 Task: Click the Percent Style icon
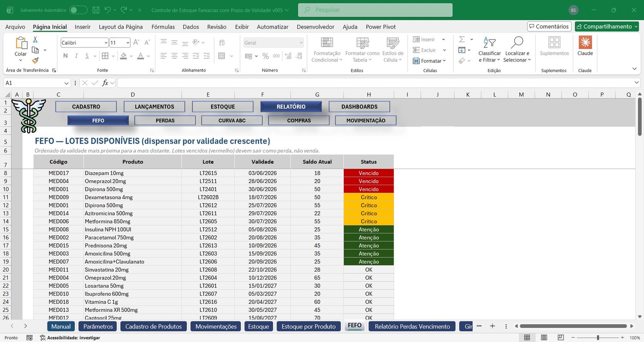pos(266,56)
